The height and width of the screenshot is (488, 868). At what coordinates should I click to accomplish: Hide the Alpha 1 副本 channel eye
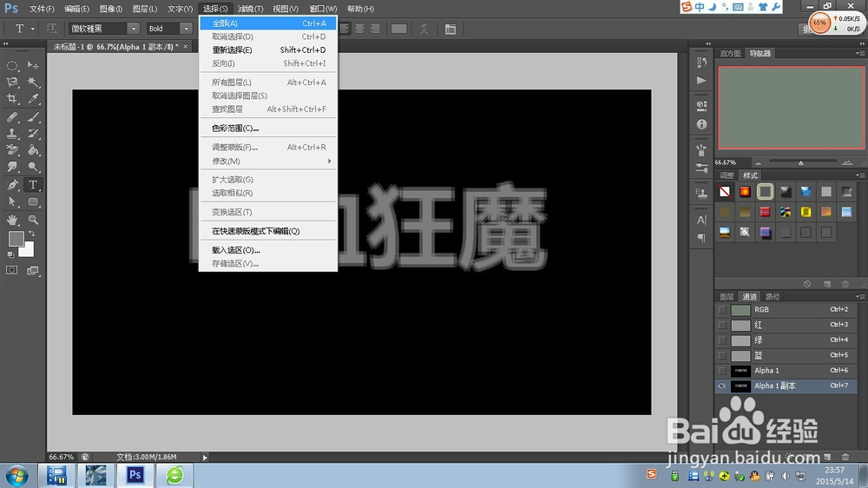point(722,386)
